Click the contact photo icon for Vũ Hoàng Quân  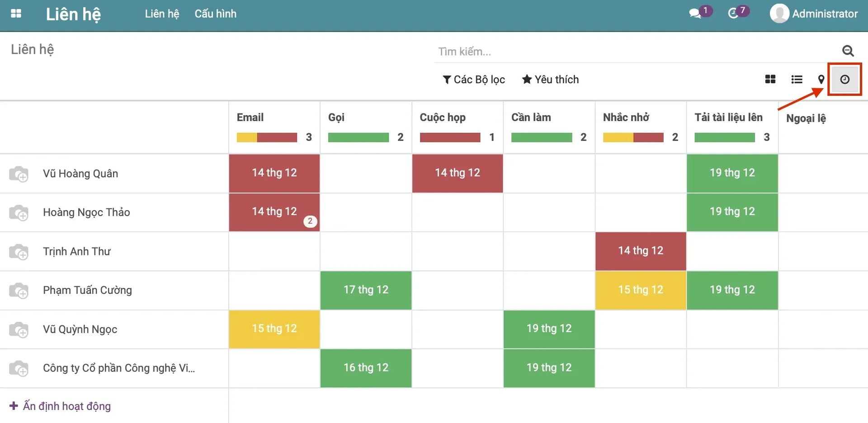pyautogui.click(x=19, y=174)
